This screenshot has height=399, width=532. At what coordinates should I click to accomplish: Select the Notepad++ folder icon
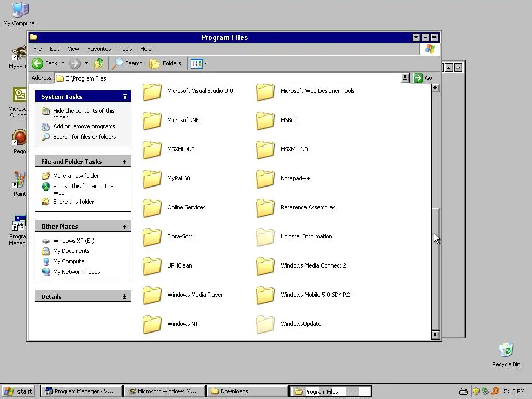[x=265, y=179]
